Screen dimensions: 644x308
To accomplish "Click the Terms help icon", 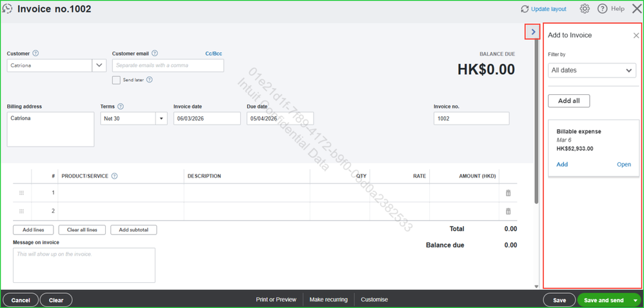I will 120,106.
